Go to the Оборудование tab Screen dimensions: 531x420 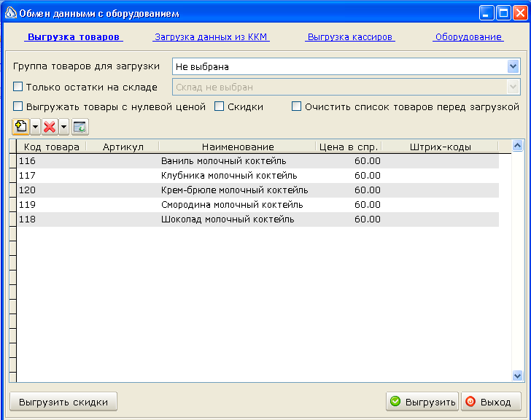(x=468, y=37)
